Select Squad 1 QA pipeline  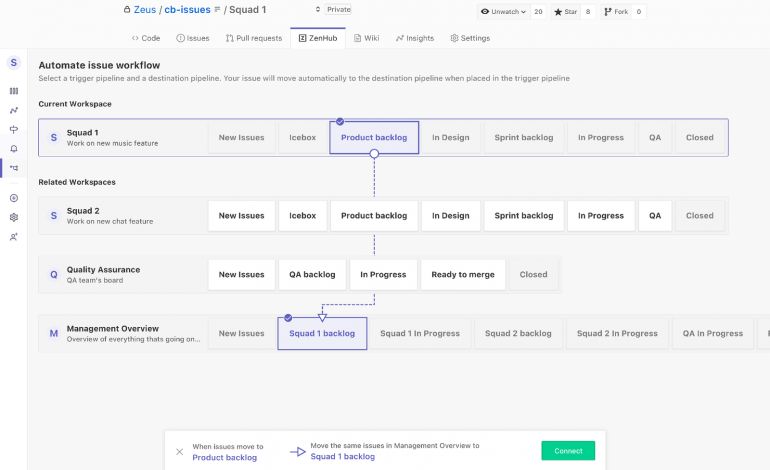[655, 138]
